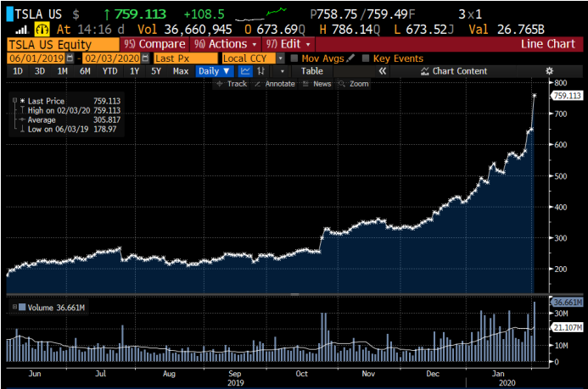Edit the TSLA US Equity security field
The width and height of the screenshot is (588, 389).
pyautogui.click(x=63, y=45)
